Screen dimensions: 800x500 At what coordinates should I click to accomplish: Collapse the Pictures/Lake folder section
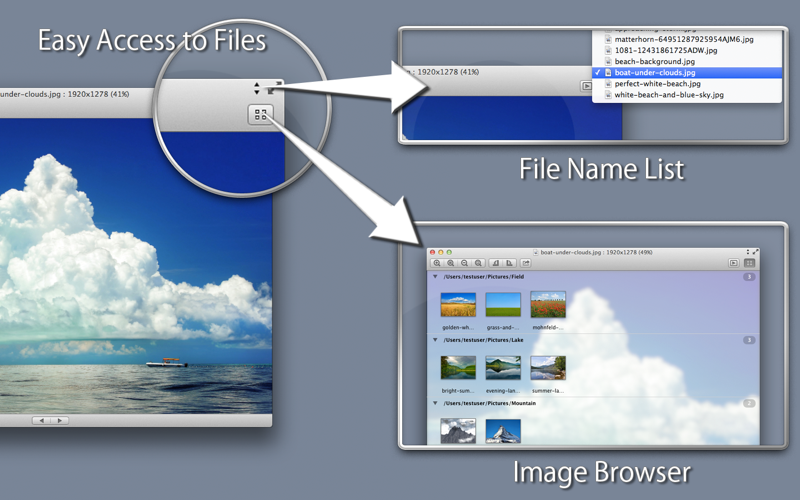[435, 340]
